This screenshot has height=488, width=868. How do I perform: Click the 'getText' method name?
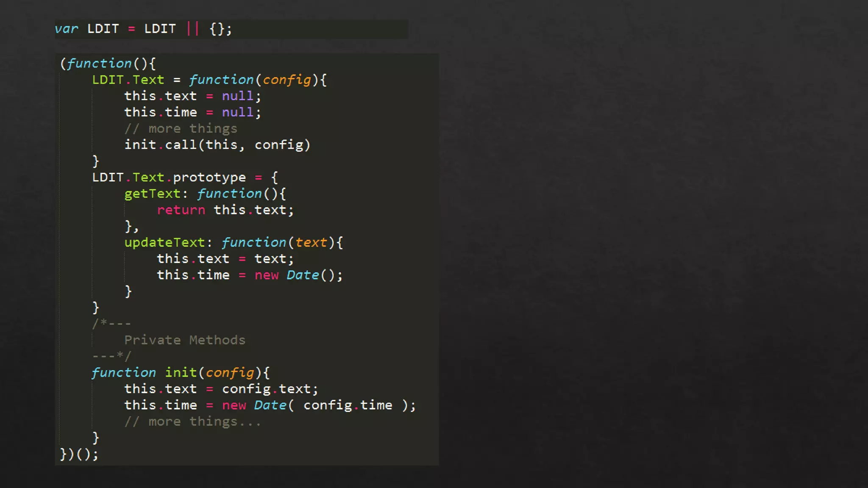point(152,194)
